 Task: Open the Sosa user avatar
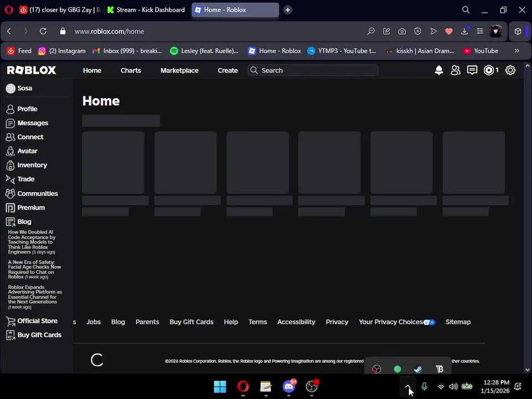coord(11,88)
